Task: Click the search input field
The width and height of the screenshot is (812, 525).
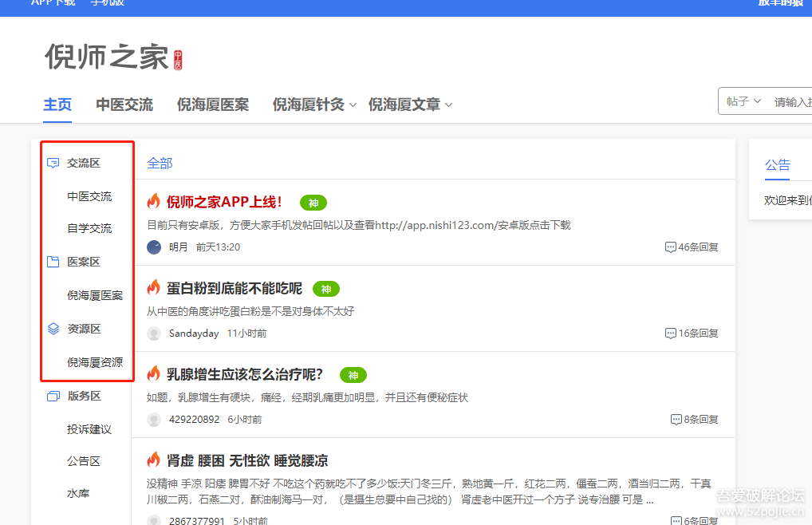Action: (x=792, y=102)
